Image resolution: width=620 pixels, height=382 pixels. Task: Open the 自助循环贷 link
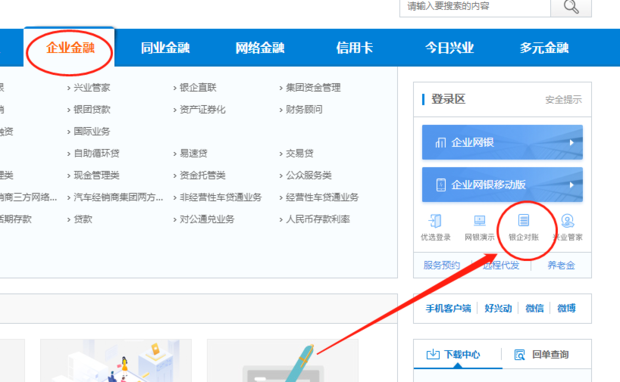(96, 153)
